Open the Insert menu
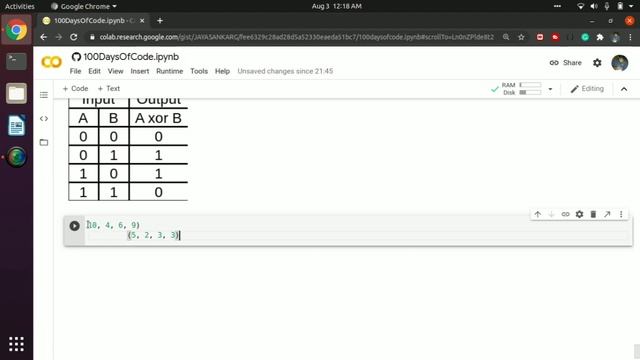 pos(140,71)
